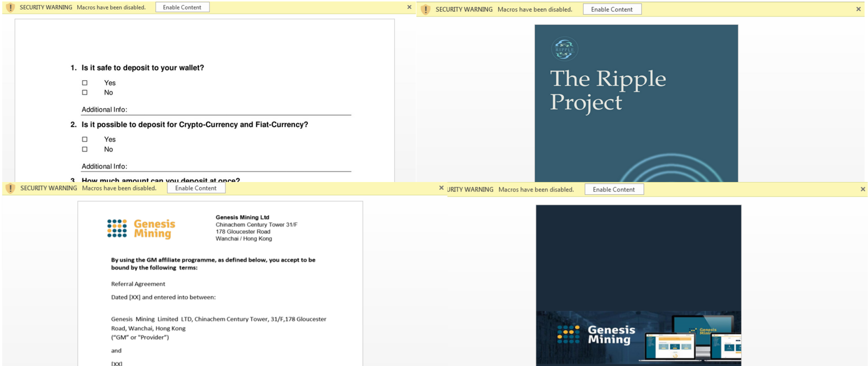Click 'SECURITY WARNING' label in the questionnaire window
The width and height of the screenshot is (868, 366).
tap(46, 7)
